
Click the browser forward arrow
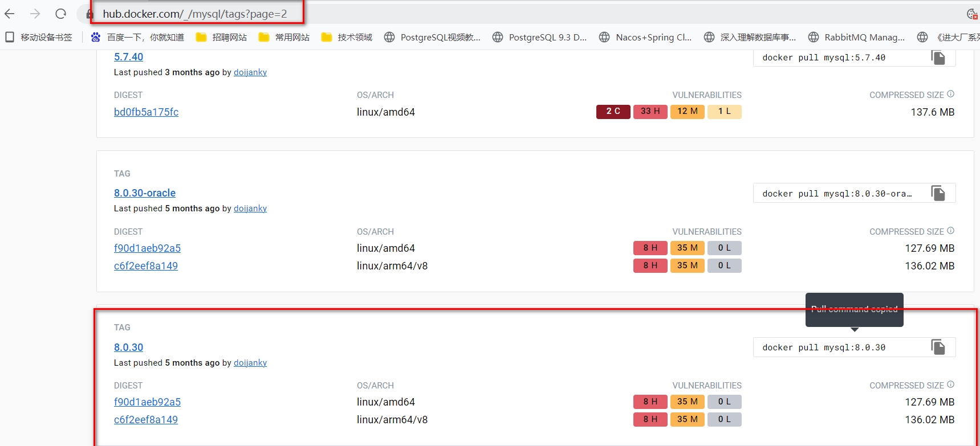click(35, 14)
